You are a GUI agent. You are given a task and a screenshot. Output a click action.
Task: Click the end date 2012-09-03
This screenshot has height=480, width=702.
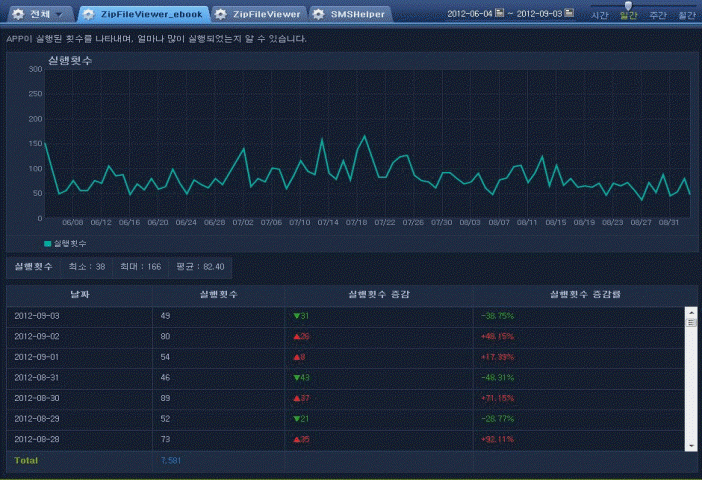point(539,14)
